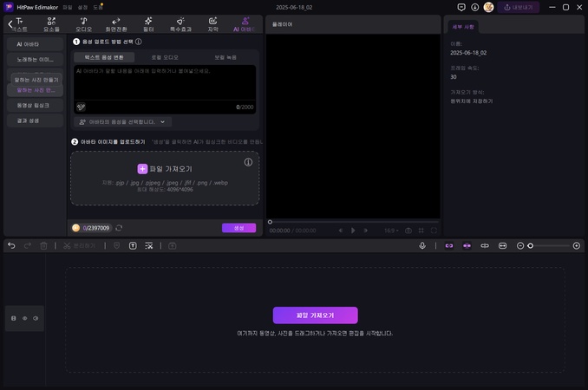Image resolution: width=588 pixels, height=390 pixels.
Task: Click 파일 가져오기 in avatar upload box
Action: coord(165,169)
